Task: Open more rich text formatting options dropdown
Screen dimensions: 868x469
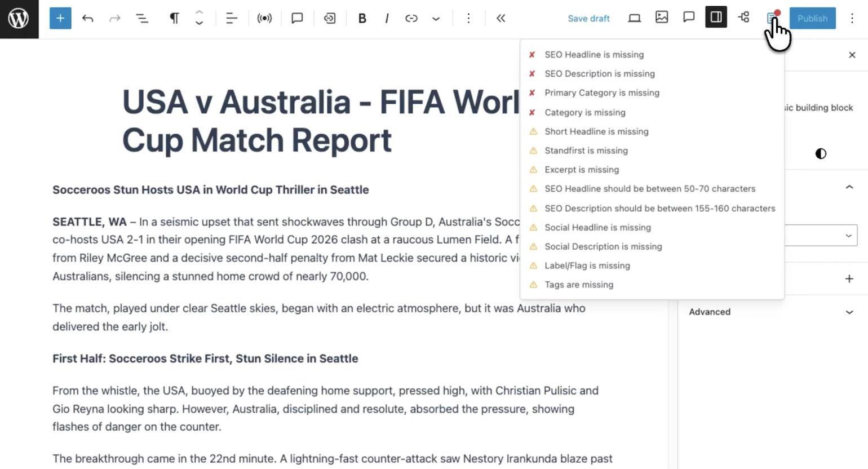Action: [436, 19]
